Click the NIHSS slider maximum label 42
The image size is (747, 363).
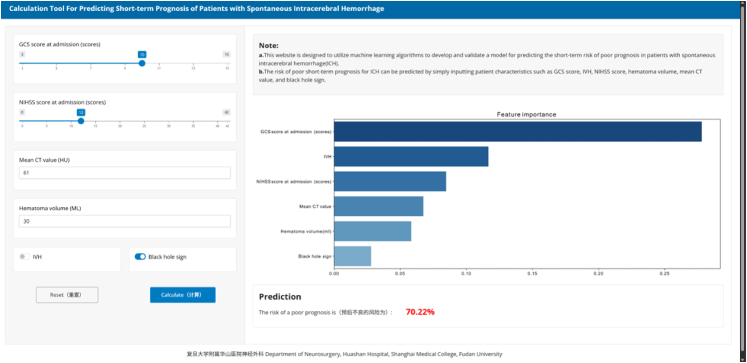227,112
